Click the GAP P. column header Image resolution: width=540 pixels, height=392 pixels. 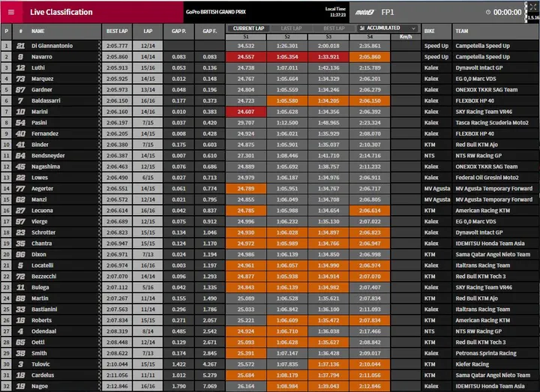click(x=178, y=31)
